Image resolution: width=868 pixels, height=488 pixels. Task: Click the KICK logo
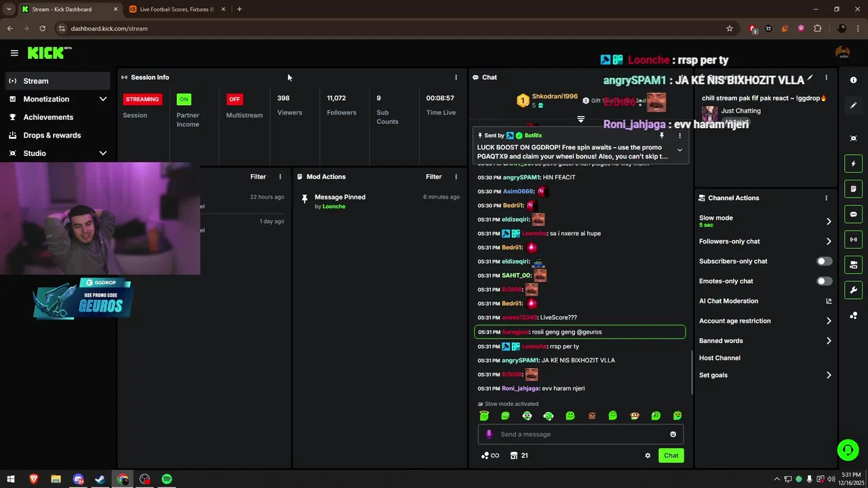pyautogui.click(x=50, y=53)
